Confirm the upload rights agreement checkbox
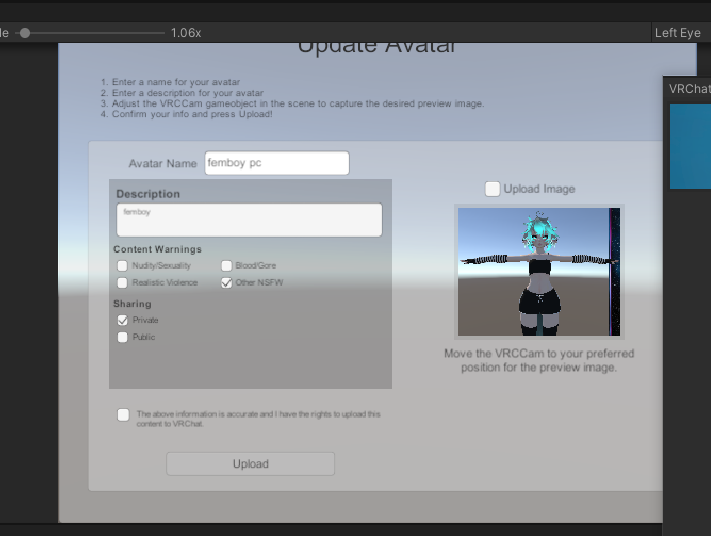Viewport: 711px width, 536px height. [123, 414]
